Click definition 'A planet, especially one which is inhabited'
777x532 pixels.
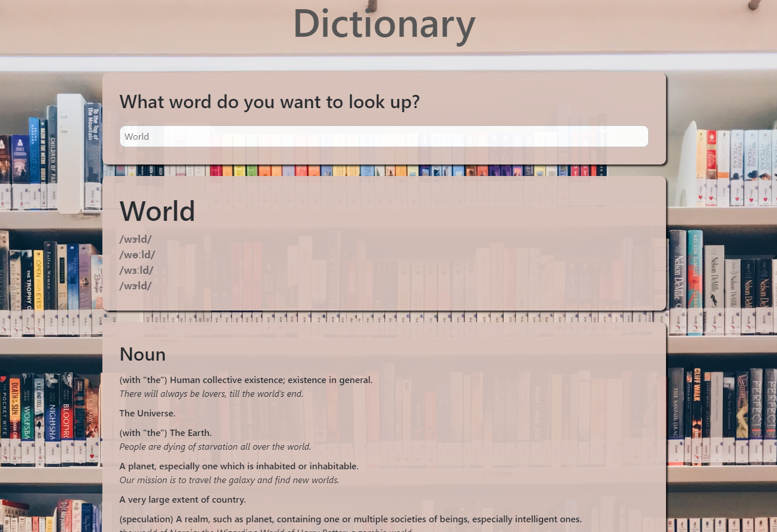(x=239, y=466)
